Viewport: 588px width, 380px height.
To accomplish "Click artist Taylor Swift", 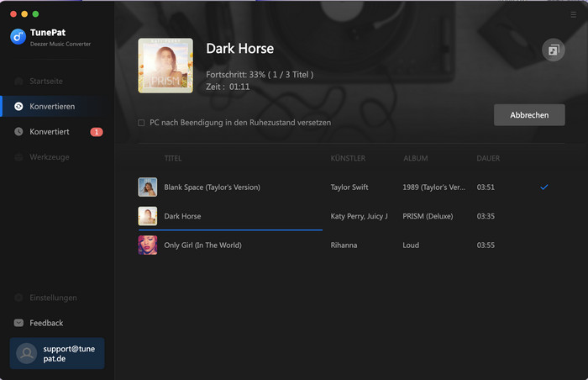I will [349, 187].
